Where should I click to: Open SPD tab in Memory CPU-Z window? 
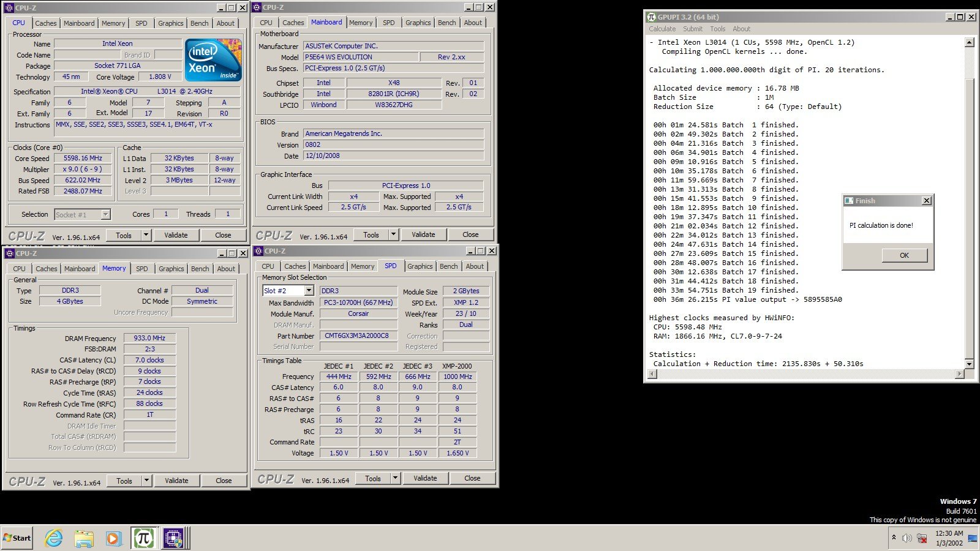[142, 269]
